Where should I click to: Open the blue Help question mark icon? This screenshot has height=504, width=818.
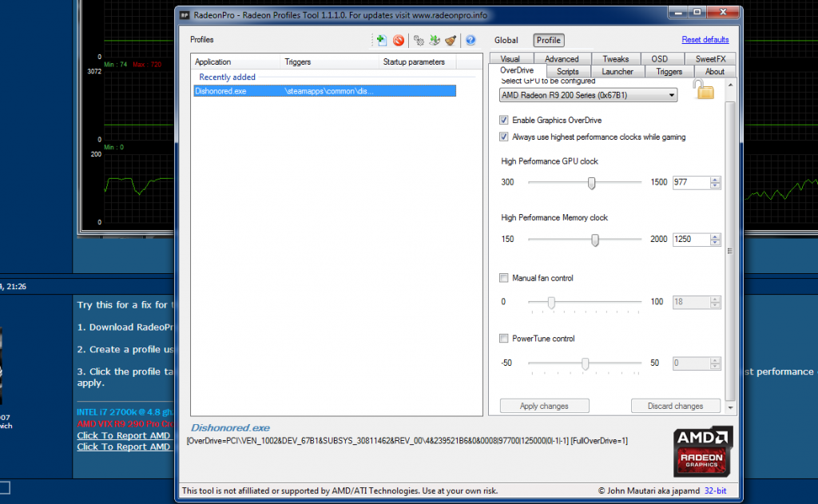tap(471, 40)
